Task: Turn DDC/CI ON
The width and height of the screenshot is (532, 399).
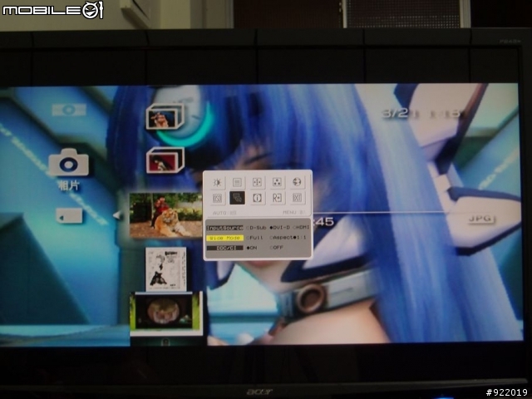Action: coord(252,248)
